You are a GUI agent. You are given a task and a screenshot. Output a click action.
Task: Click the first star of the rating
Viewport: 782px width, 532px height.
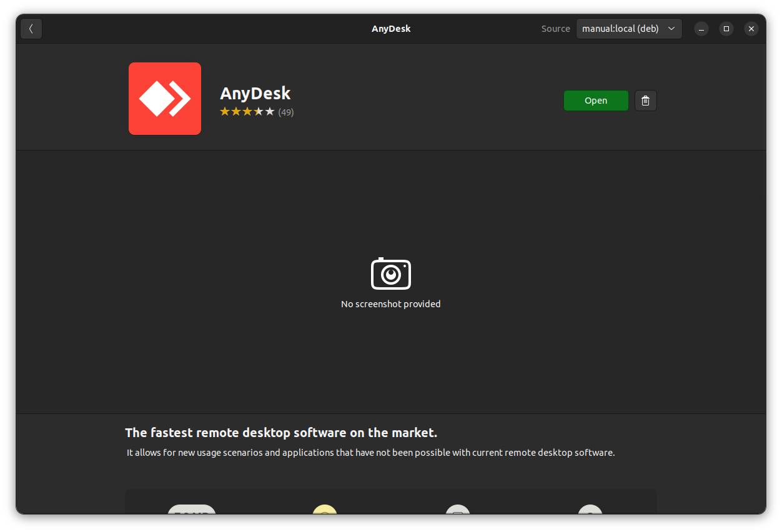pos(225,111)
